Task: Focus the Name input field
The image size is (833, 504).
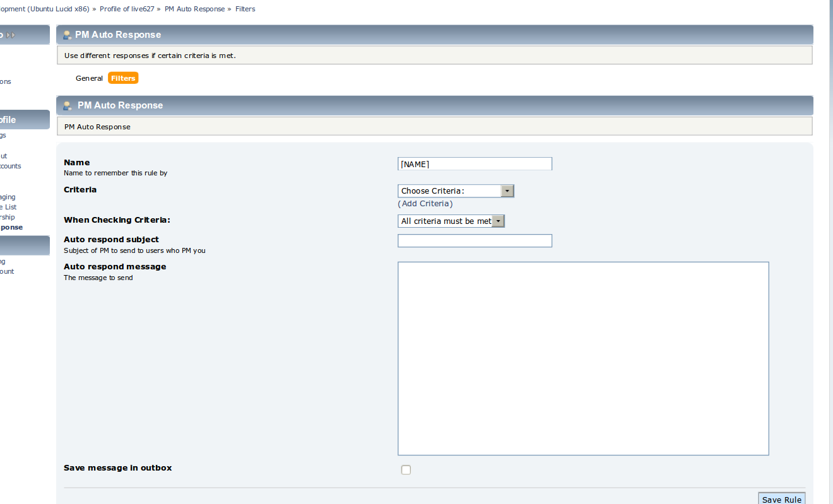Action: tap(475, 164)
